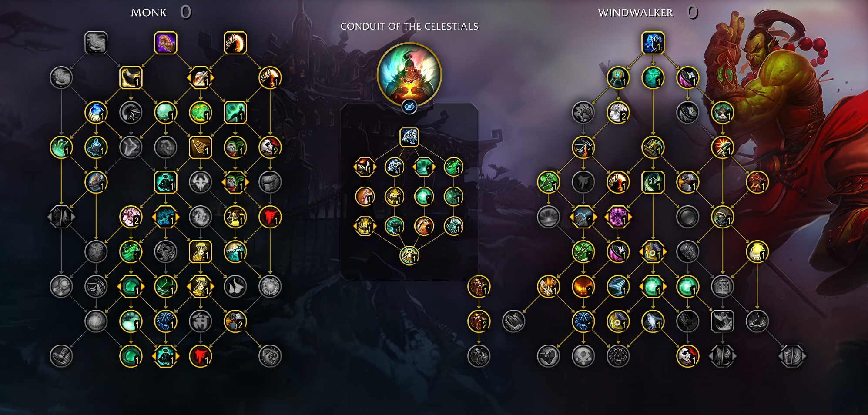
Task: Click the gray boot talent in Monk tree
Action: 61,356
